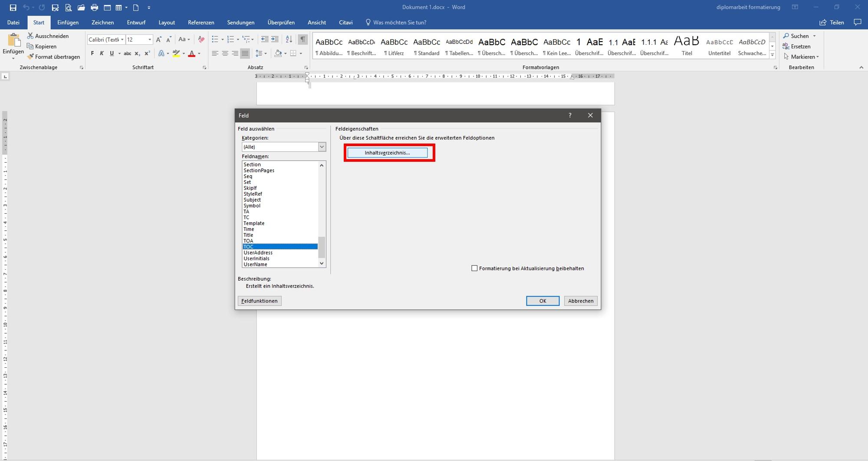Open the font color picker arrow

tap(199, 53)
